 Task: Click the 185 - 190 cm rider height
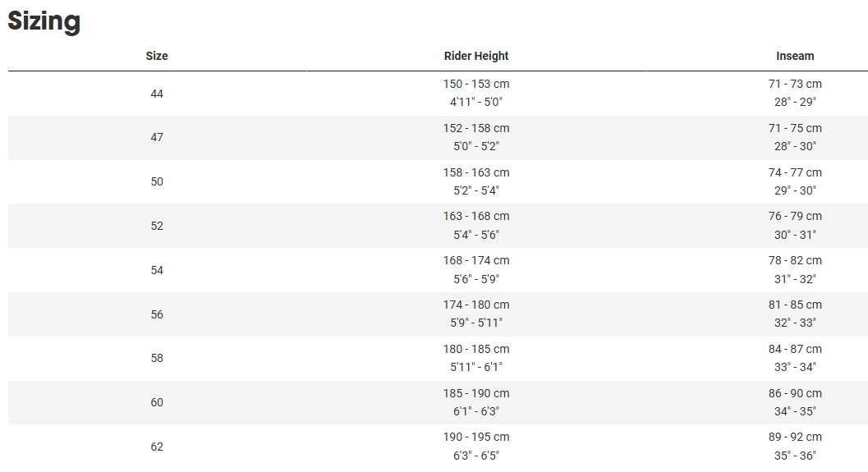pos(476,393)
